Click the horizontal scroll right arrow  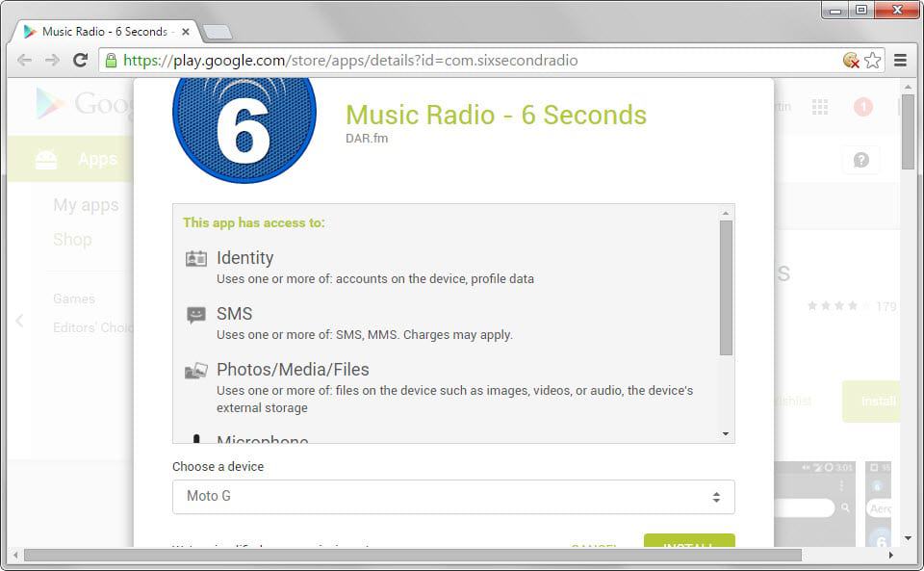(891, 555)
